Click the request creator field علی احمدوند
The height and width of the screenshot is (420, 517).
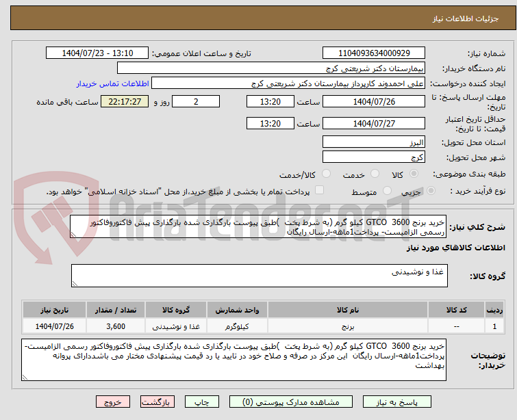click(x=288, y=83)
